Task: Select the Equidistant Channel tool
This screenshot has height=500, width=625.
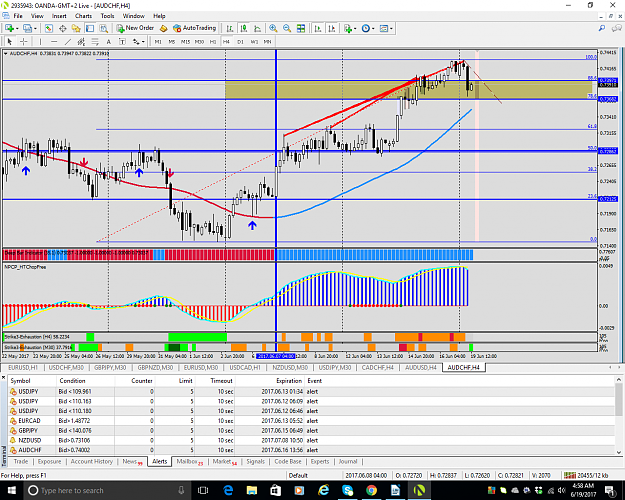Action: click(81, 41)
